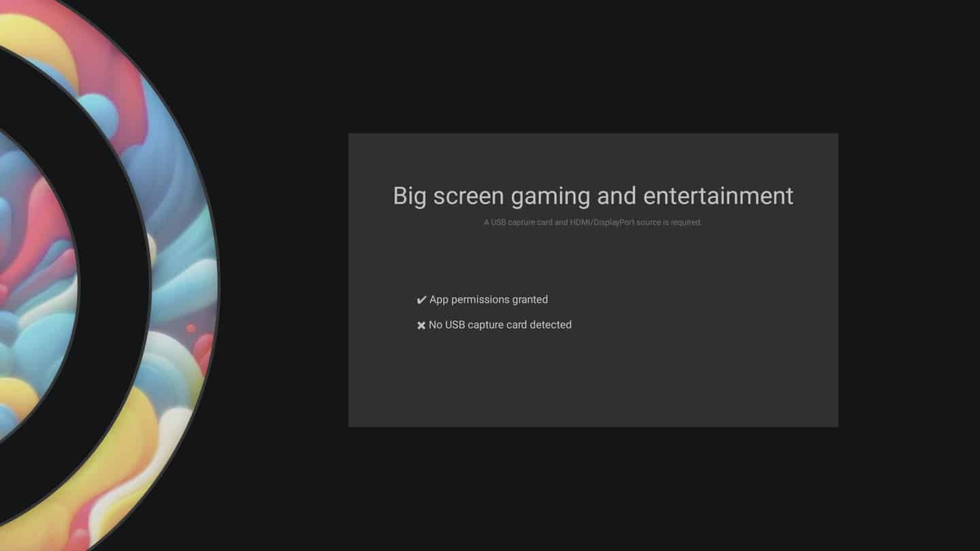Image resolution: width=980 pixels, height=551 pixels.
Task: Click the X icon beside No USB capture card
Action: [x=421, y=325]
